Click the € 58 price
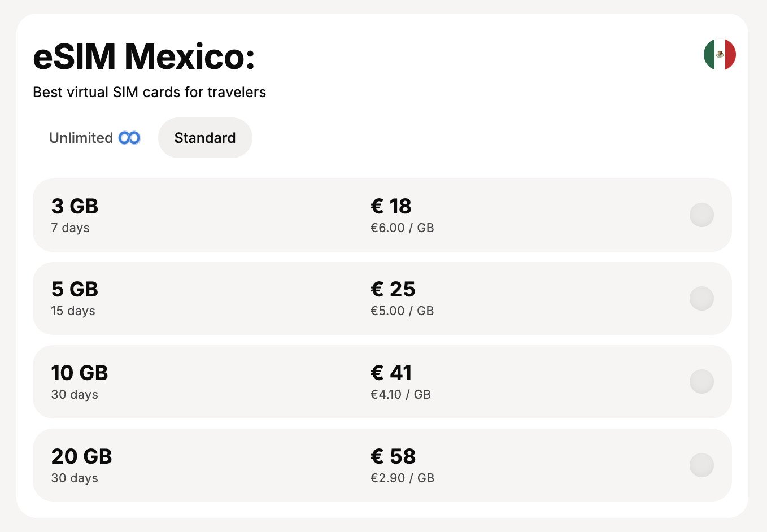767x532 pixels. tap(393, 456)
